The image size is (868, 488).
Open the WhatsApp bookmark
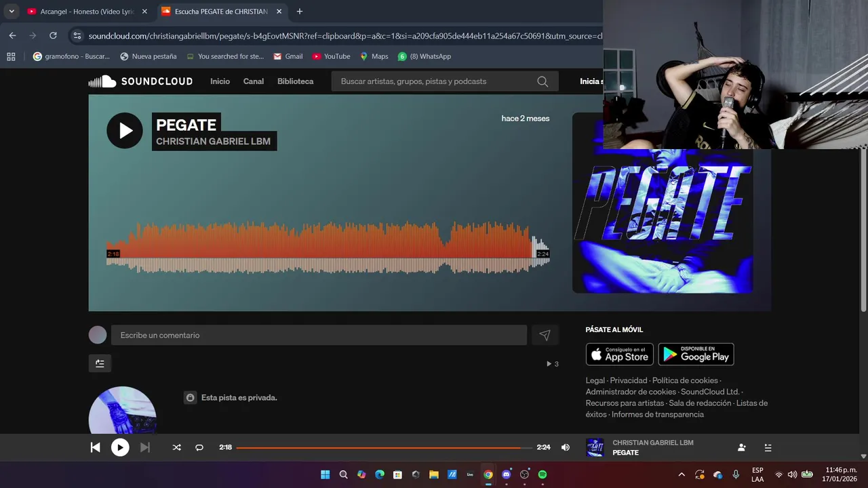pos(425,56)
